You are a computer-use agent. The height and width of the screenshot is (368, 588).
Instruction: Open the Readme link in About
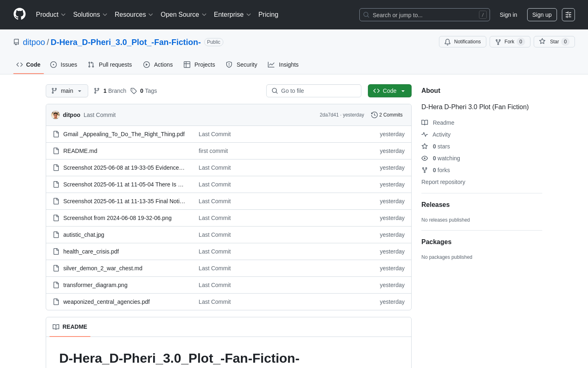pyautogui.click(x=438, y=123)
